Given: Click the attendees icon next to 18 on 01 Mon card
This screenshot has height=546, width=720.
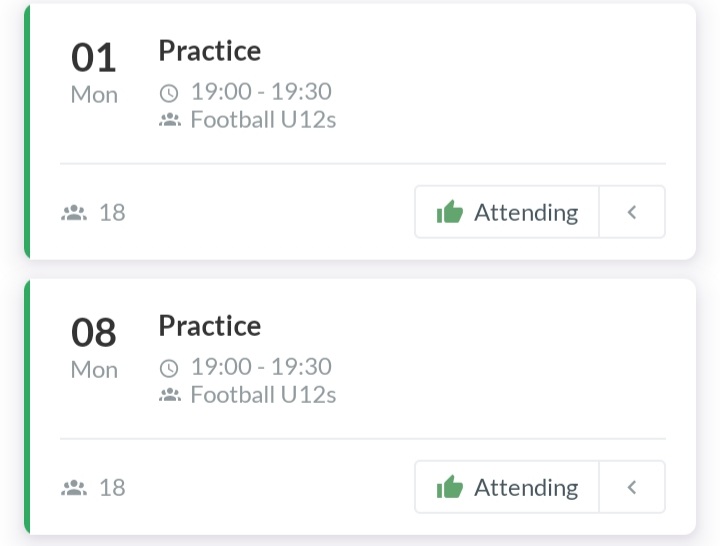Looking at the screenshot, I should click(74, 213).
